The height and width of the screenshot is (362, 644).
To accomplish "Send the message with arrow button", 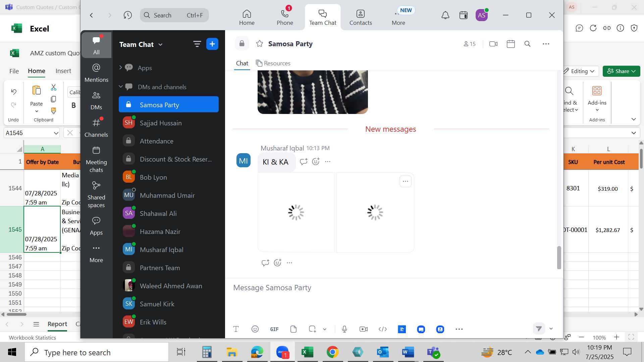I will [x=539, y=329].
